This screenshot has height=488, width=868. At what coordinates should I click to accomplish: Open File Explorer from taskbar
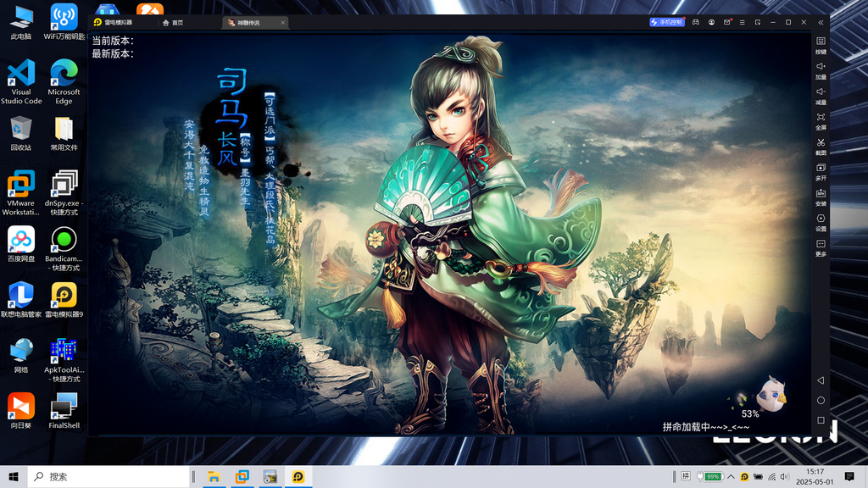click(214, 476)
